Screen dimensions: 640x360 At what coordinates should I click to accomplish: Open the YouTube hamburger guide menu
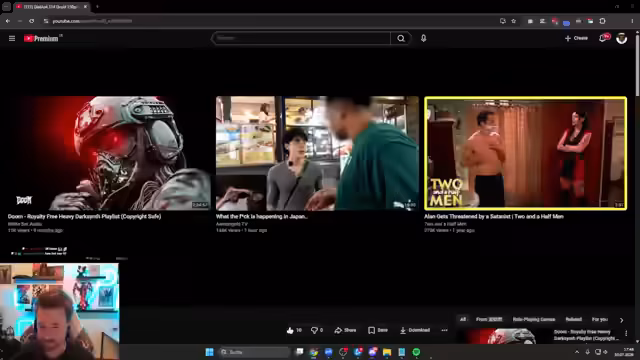click(x=12, y=38)
